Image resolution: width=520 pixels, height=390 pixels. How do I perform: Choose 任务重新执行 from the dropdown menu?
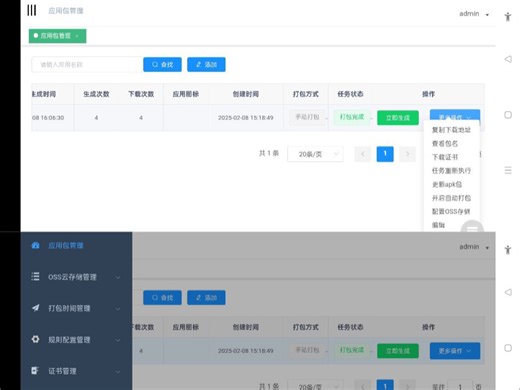[x=451, y=171]
